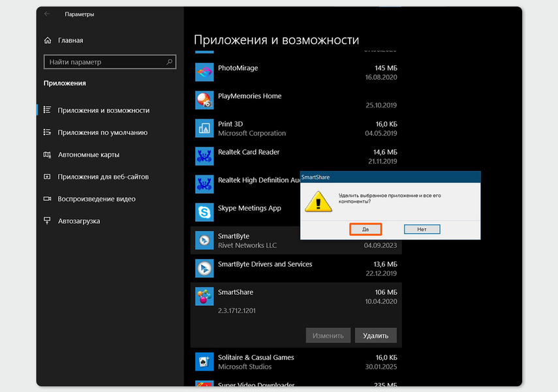The image size is (558, 392).
Task: Open Автономные карты section
Action: [88, 155]
